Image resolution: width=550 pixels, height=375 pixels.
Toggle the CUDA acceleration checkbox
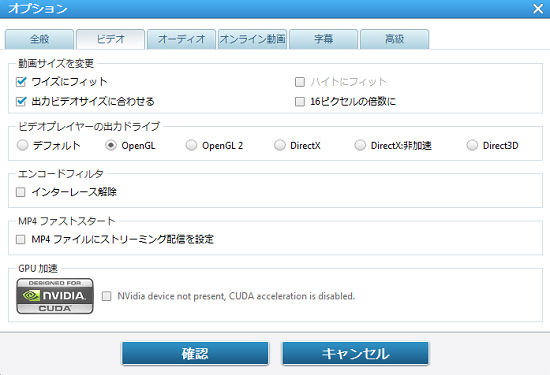click(107, 296)
